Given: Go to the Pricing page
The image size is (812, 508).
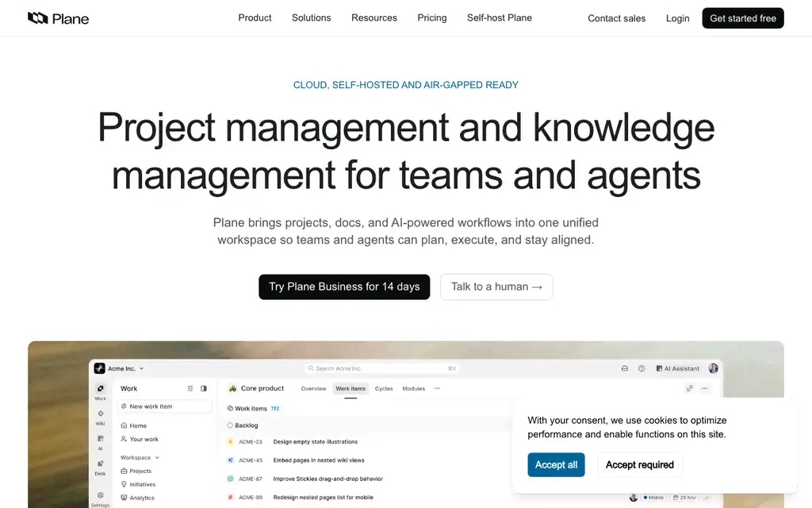Looking at the screenshot, I should [432, 17].
